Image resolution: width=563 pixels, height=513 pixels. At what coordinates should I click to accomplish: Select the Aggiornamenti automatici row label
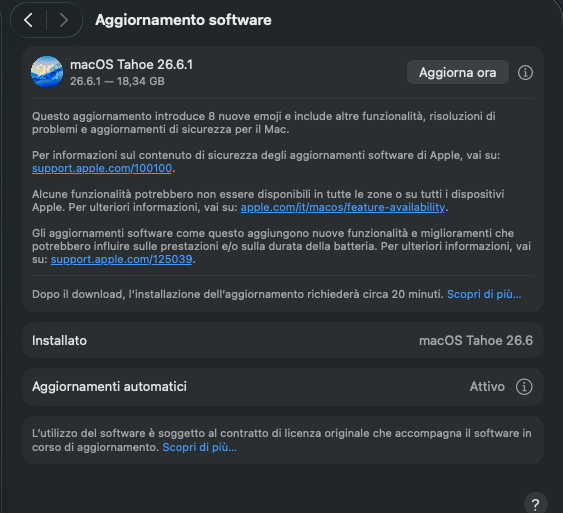click(x=109, y=387)
